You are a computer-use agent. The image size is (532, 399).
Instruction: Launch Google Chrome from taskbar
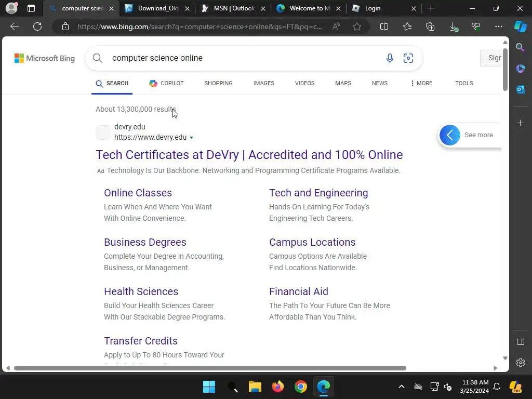pos(301,387)
